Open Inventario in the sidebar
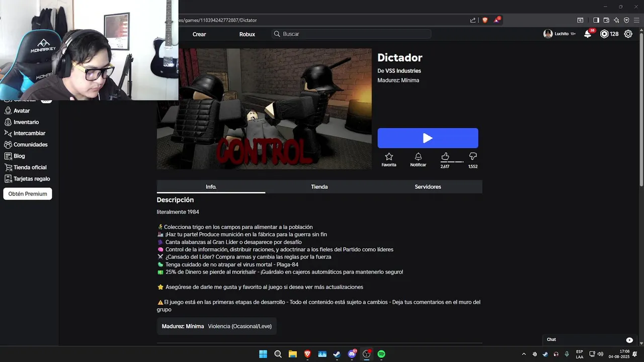644x362 pixels. point(22,122)
